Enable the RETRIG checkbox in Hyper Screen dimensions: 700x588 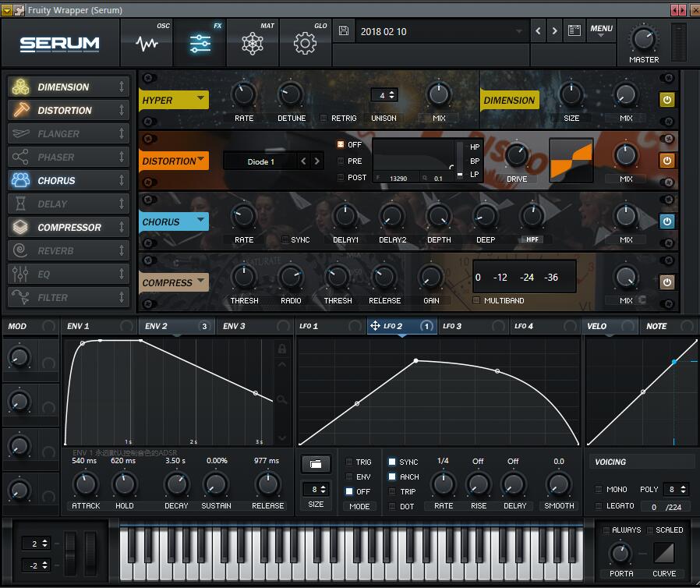point(323,118)
